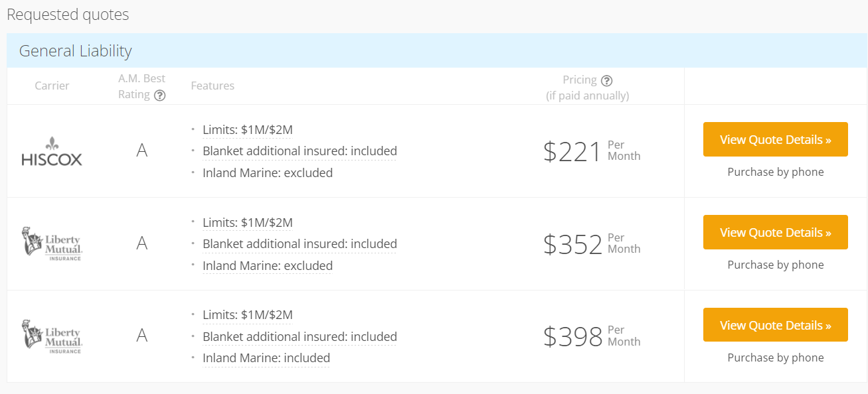
Task: Click Limits: $1M/$2M in the $398 row
Action: click(248, 315)
